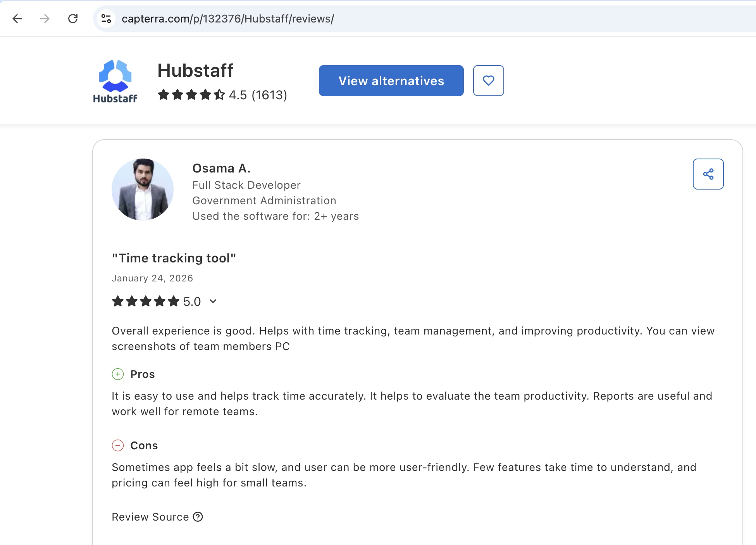Image resolution: width=756 pixels, height=545 pixels.
Task: Click the Hubstaff logo image
Action: click(x=115, y=81)
